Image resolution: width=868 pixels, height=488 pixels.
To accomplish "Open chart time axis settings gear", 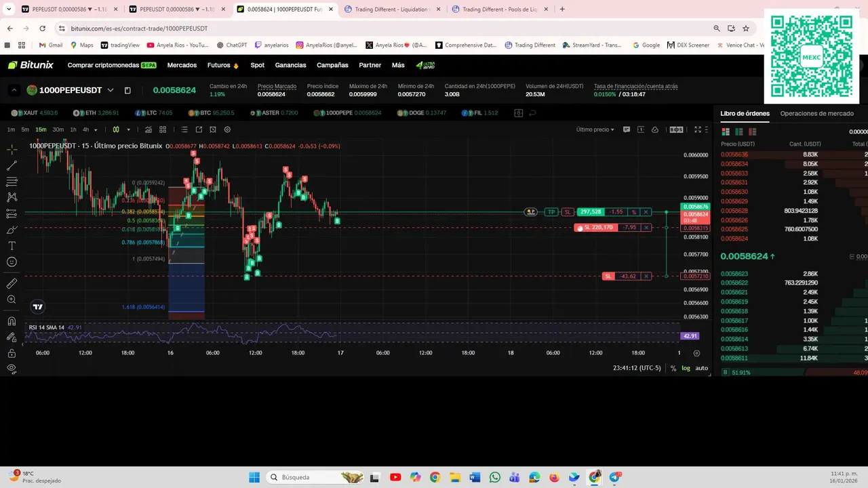I will (696, 353).
